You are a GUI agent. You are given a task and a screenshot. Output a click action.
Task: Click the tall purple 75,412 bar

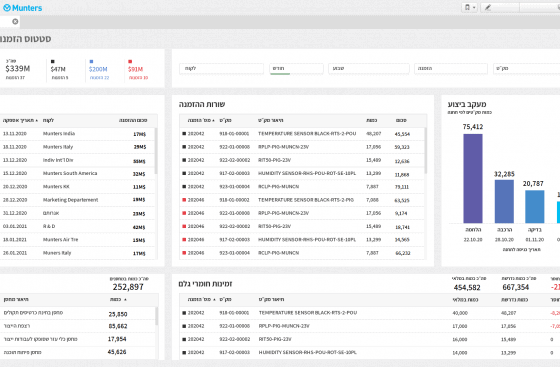coord(473,179)
